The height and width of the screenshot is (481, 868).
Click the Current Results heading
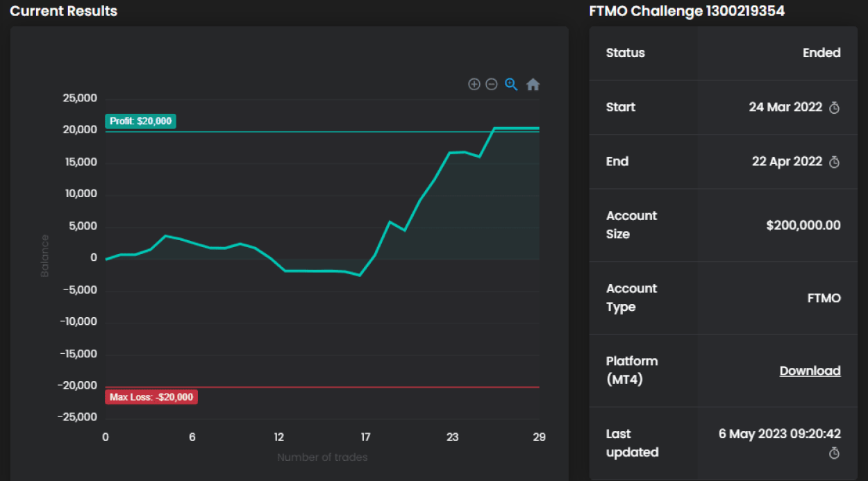coord(63,11)
